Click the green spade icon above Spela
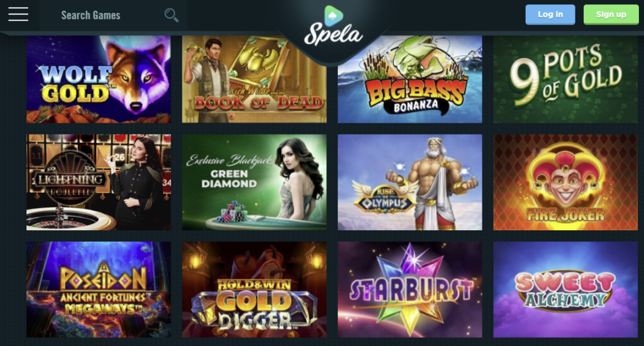Screen dimensions: 644x346 (x=333, y=15)
